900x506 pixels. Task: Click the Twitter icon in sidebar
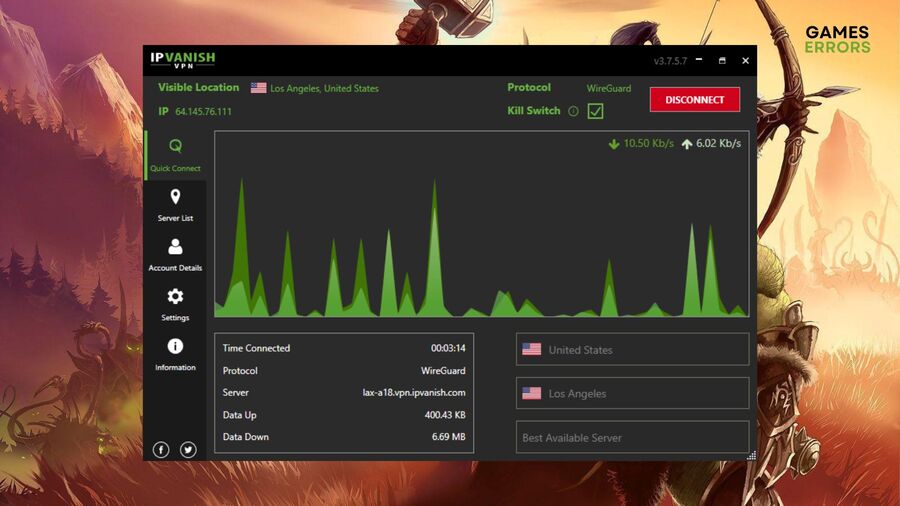pos(188,450)
